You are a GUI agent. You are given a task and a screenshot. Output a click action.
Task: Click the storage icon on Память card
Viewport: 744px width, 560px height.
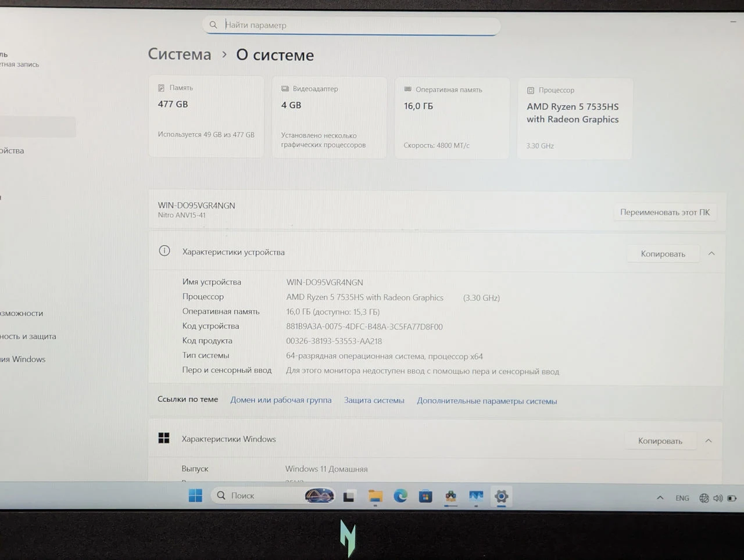(x=161, y=88)
